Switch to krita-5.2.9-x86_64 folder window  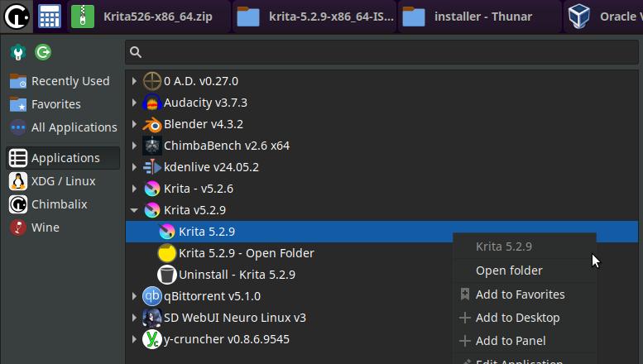click(315, 17)
